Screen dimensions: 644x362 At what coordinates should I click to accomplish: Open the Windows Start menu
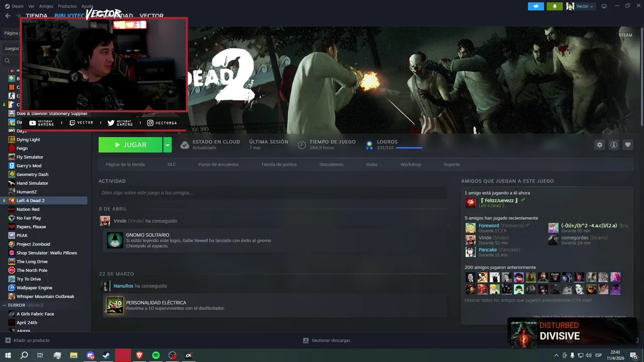point(8,355)
